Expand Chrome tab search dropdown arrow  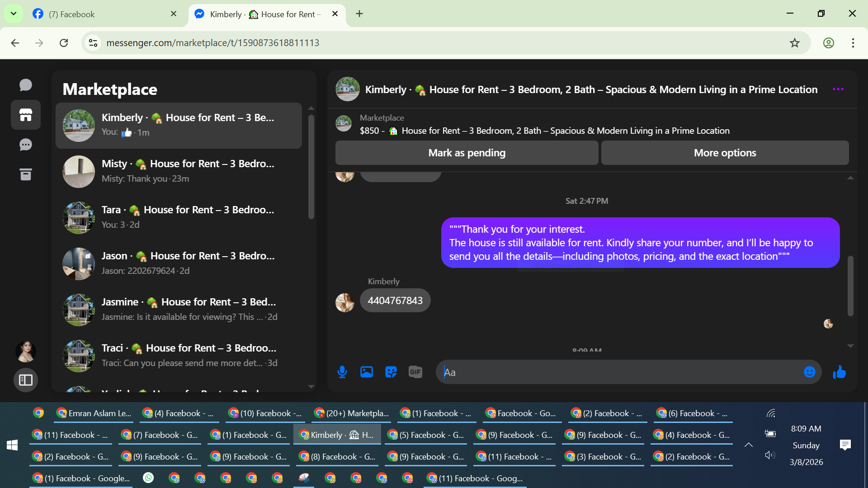14,14
